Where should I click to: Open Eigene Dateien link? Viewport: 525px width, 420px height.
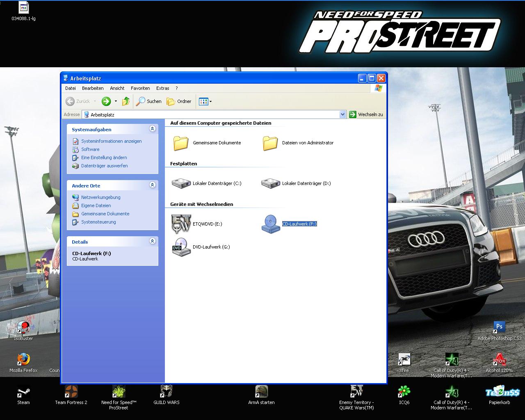click(96, 205)
